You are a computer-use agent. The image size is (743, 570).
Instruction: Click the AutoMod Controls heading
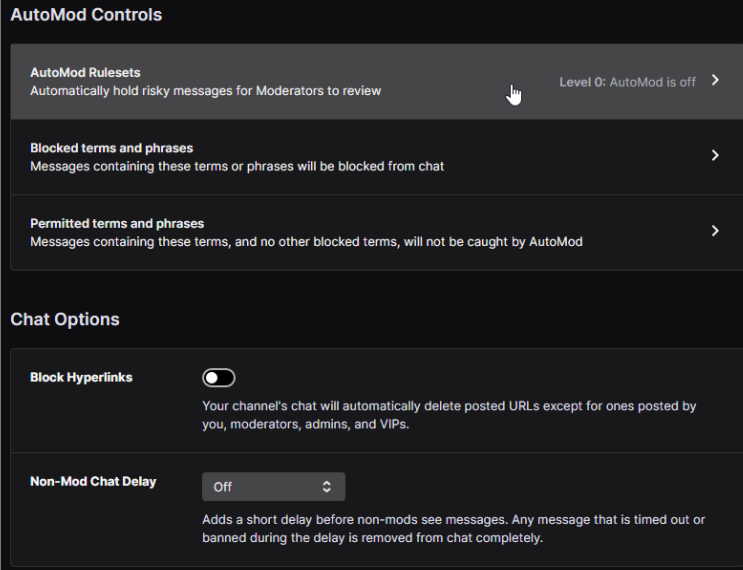click(x=86, y=15)
